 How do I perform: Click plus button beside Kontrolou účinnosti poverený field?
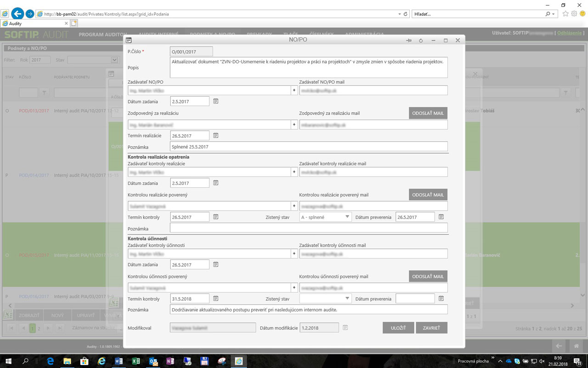tap(294, 288)
